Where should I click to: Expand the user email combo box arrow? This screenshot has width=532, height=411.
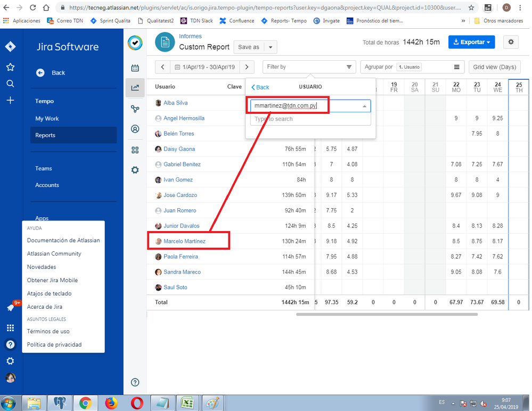click(365, 106)
